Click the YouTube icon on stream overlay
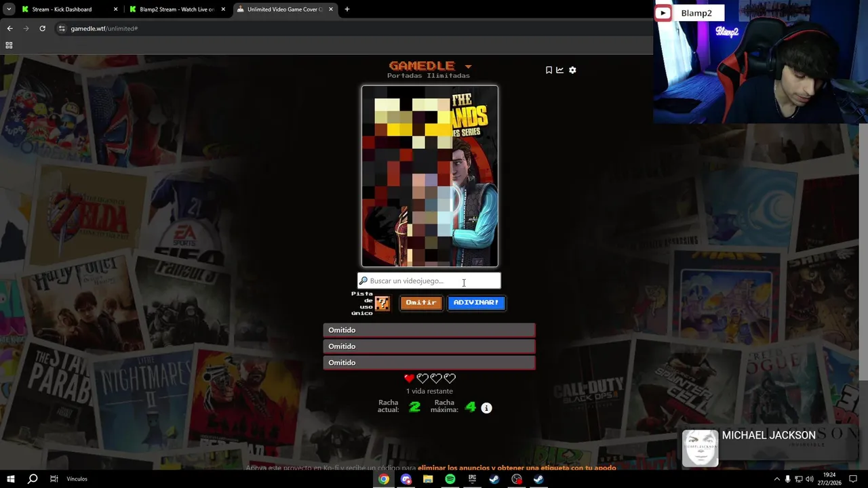 (663, 13)
